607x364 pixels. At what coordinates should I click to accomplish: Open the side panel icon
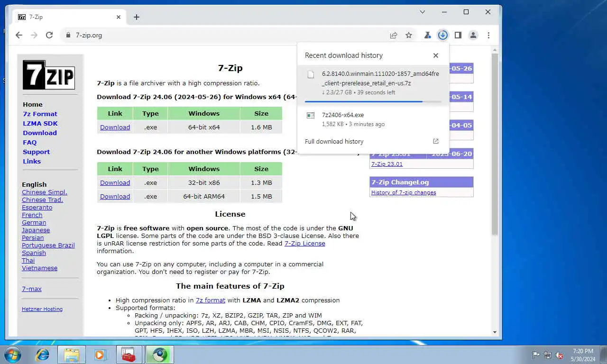pyautogui.click(x=458, y=35)
